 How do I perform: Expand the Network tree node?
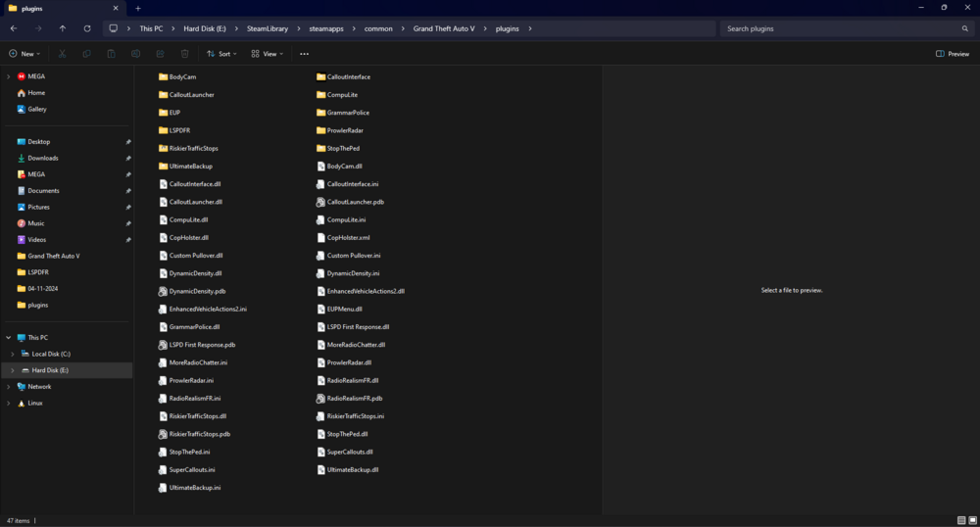click(x=8, y=387)
